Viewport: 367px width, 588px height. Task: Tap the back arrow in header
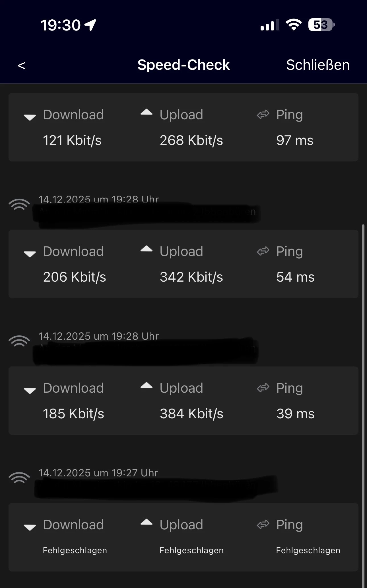tap(22, 65)
